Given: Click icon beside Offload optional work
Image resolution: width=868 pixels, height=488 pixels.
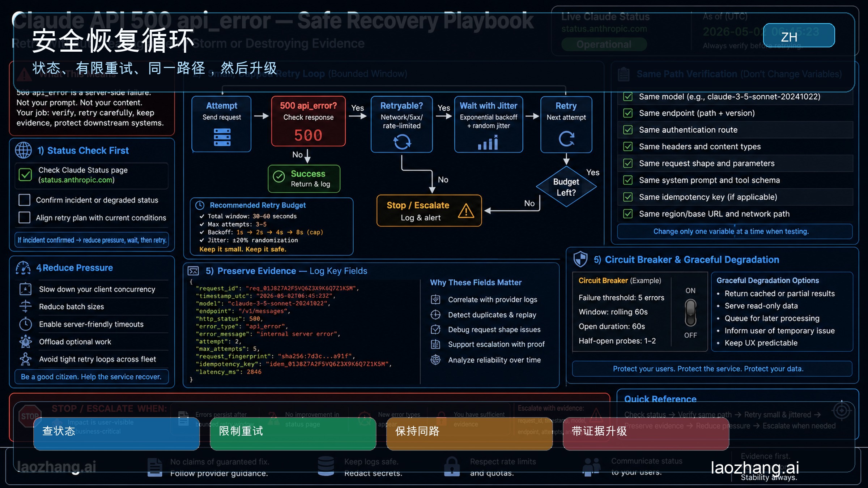Looking at the screenshot, I should click(x=25, y=342).
